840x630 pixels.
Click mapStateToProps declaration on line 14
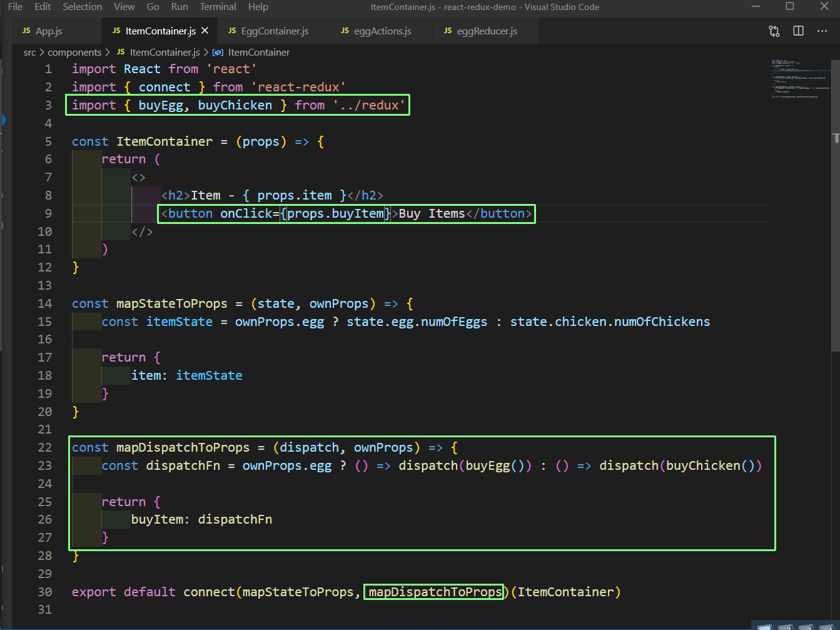tap(171, 303)
